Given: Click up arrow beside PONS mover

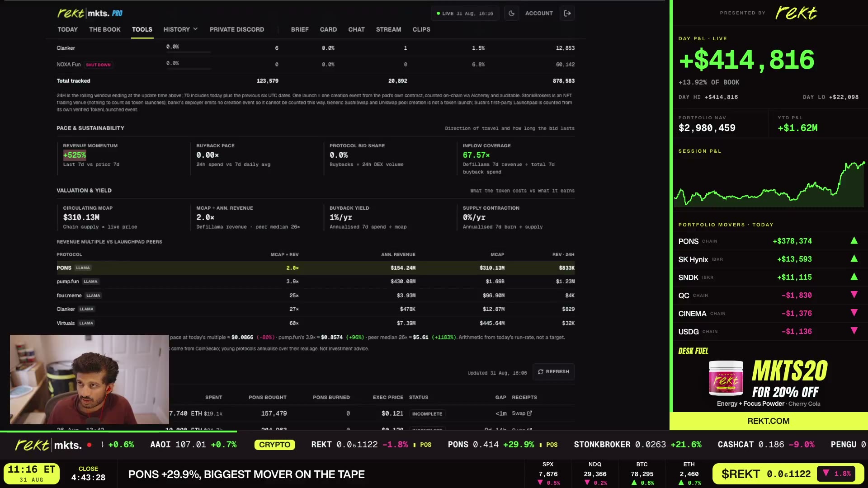Looking at the screenshot, I should tap(854, 241).
